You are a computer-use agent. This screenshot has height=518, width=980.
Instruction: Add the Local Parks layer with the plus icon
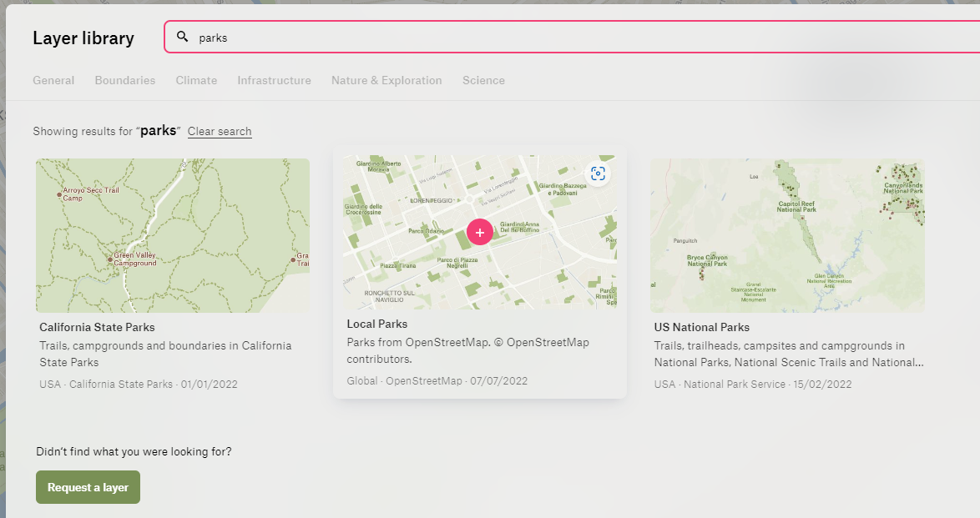[479, 232]
